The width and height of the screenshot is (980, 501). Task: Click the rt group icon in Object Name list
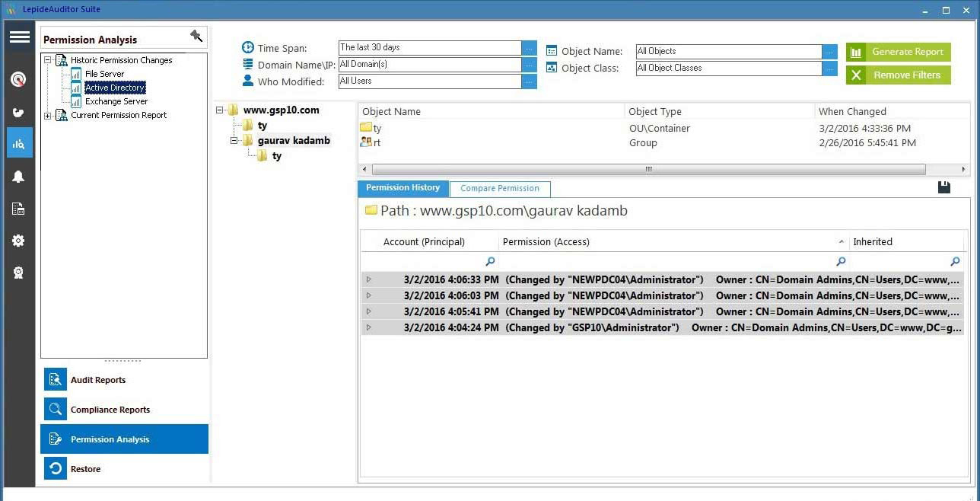pyautogui.click(x=366, y=142)
